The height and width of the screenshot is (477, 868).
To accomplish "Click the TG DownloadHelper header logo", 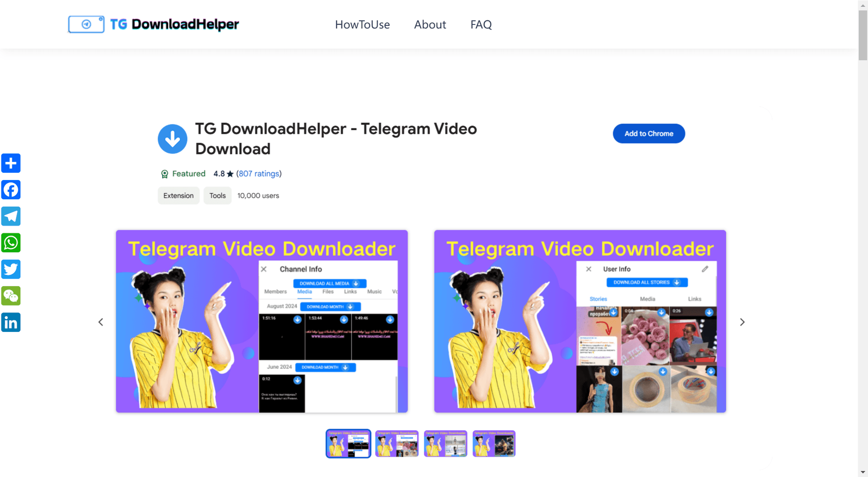I will pyautogui.click(x=153, y=24).
